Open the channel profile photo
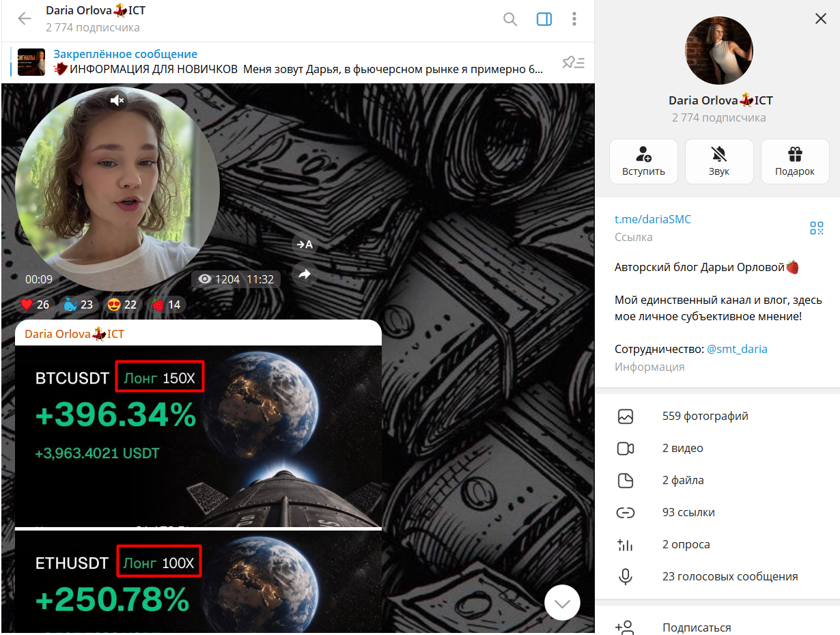Screen dimensions: 840x635 (x=718, y=51)
